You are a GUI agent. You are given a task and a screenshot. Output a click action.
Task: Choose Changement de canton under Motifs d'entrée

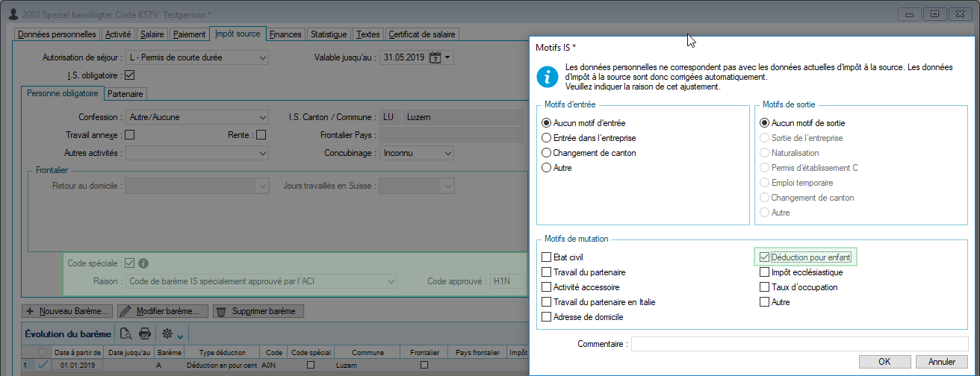coord(547,153)
